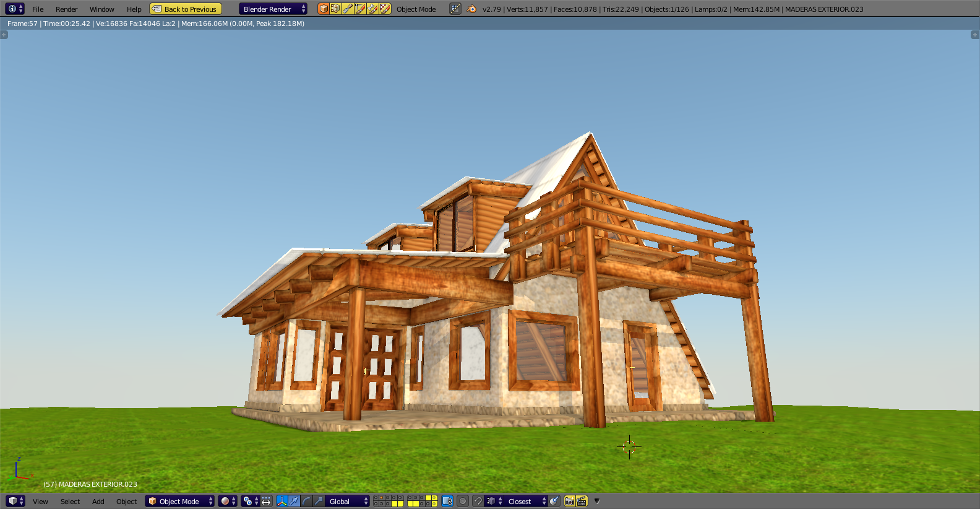Click the 3D cursor on the grass
Image resolution: width=980 pixels, height=509 pixels.
[x=629, y=446]
